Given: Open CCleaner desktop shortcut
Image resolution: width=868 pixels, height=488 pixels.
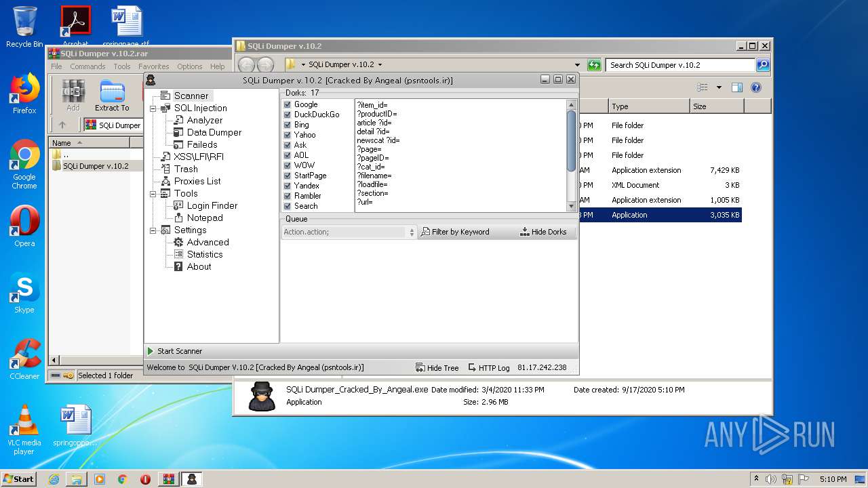Looking at the screenshot, I should (24, 359).
